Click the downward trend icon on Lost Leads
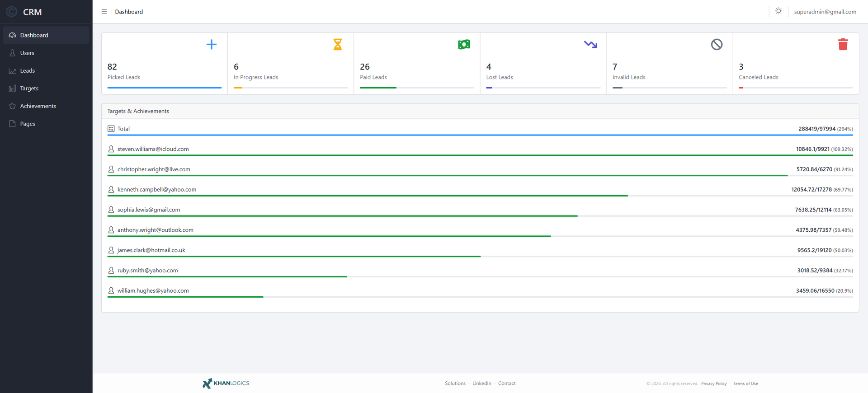This screenshot has height=393, width=868. [x=590, y=44]
